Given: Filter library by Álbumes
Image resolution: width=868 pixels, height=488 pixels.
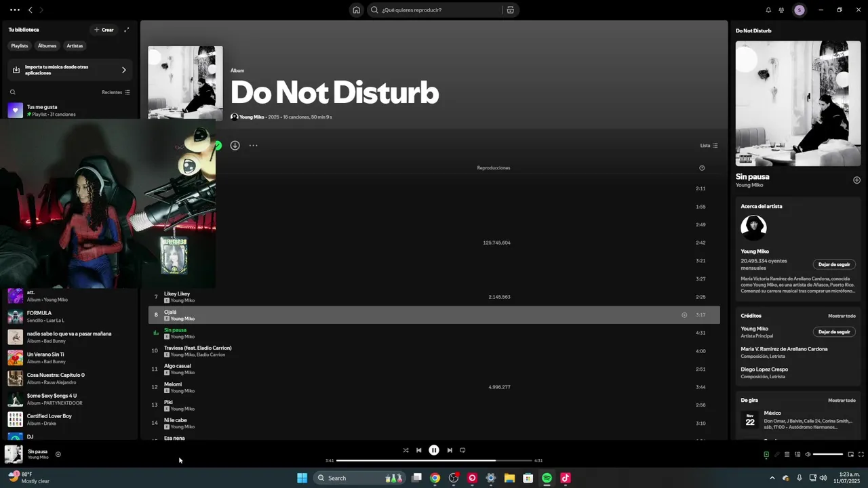Looking at the screenshot, I should point(47,46).
